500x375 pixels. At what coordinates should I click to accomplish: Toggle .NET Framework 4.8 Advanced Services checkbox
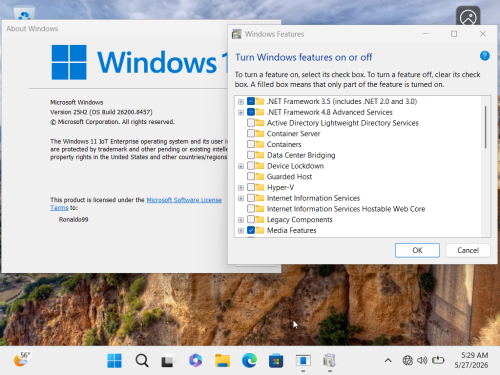(x=251, y=112)
